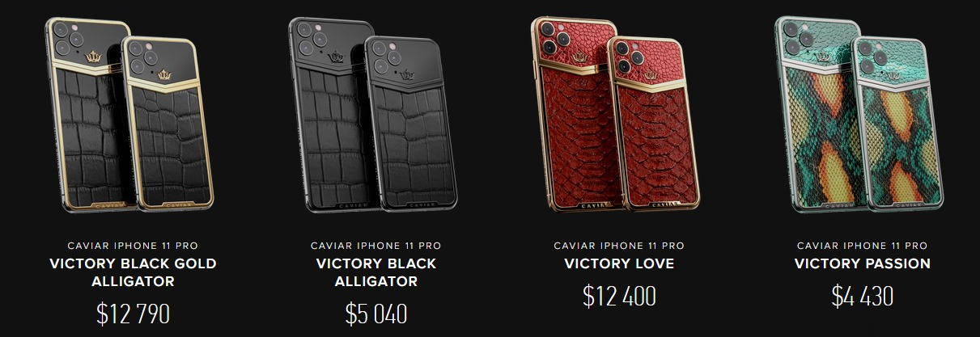Open the all-black Victory Black Alligator phone image
This screenshot has width=980, height=337.
[375, 116]
